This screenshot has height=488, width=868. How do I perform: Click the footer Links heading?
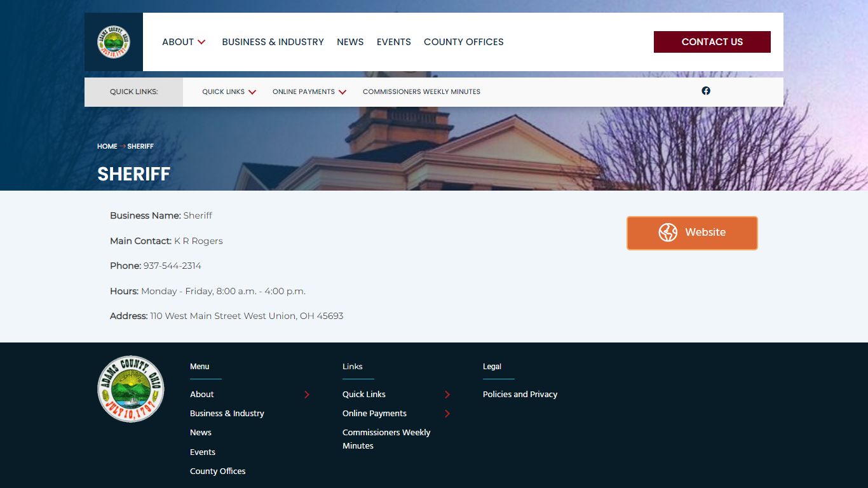click(353, 367)
